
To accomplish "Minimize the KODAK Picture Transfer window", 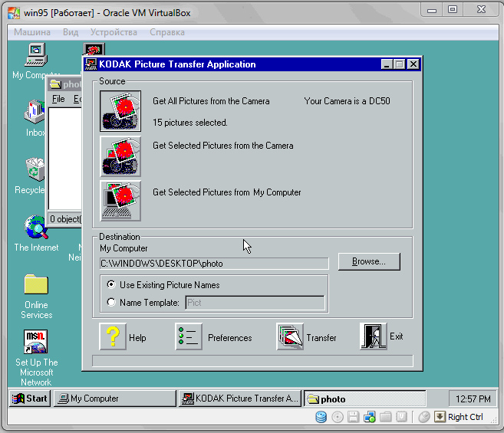I will [387, 64].
